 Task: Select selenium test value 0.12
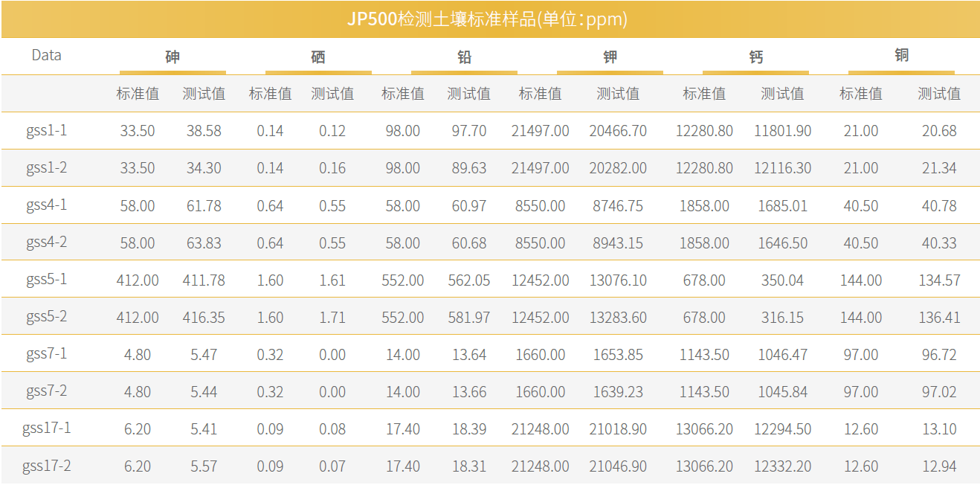[x=332, y=131]
